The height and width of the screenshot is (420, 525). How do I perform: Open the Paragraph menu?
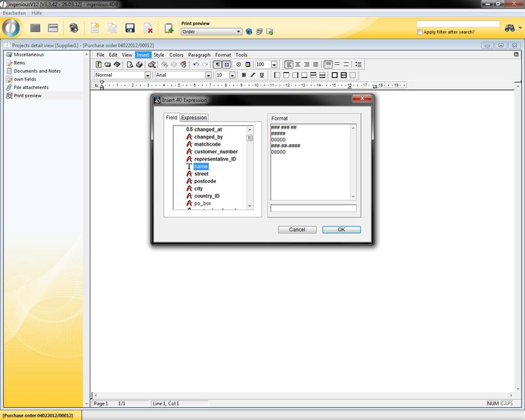199,55
